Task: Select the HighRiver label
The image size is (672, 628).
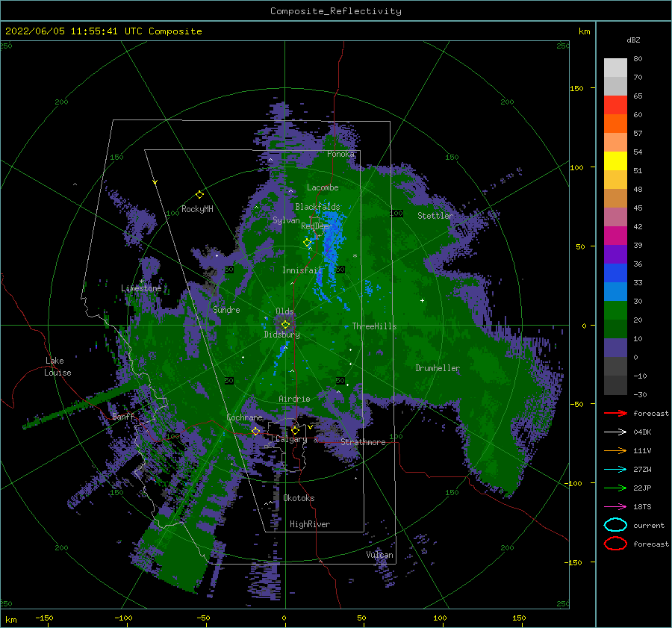Action: point(310,524)
